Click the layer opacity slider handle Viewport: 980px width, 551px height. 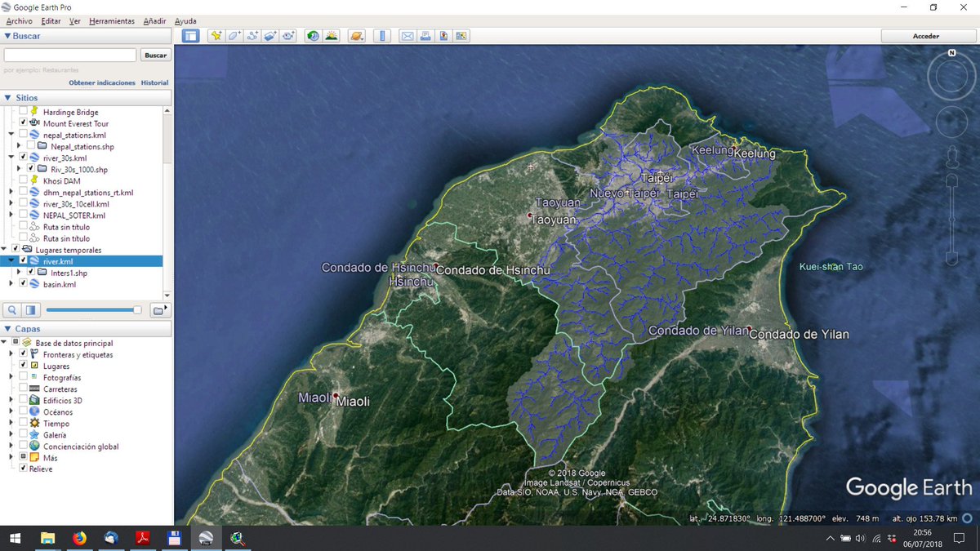(x=137, y=310)
